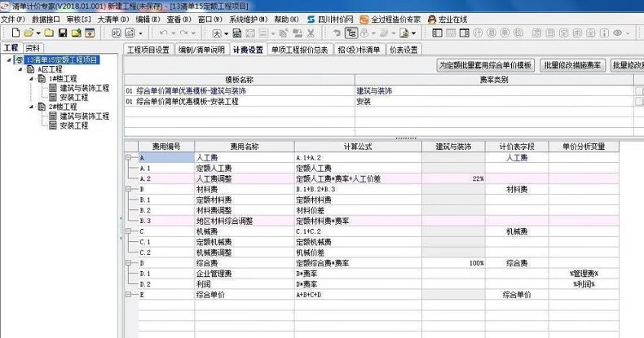Collapse row C 机械费 expander
644x338 pixels.
[x=129, y=231]
